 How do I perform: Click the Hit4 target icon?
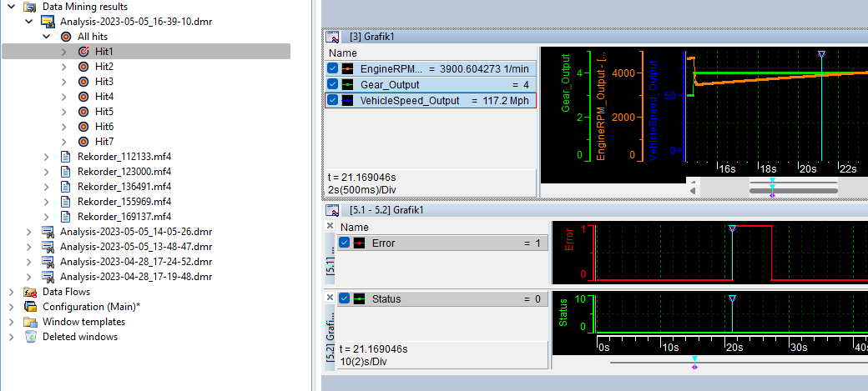(x=83, y=96)
